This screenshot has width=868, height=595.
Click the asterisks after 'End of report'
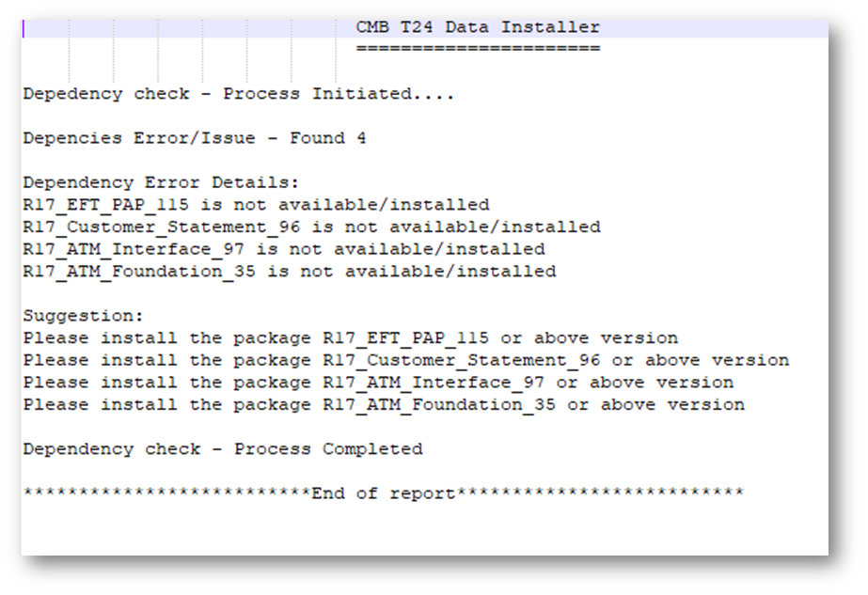click(x=600, y=493)
